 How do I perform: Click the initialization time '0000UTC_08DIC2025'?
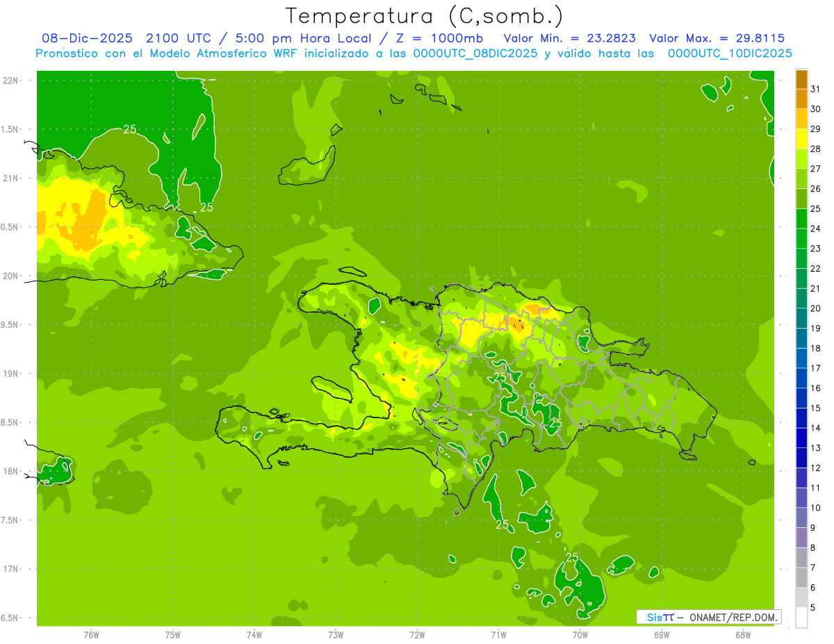coord(475,53)
